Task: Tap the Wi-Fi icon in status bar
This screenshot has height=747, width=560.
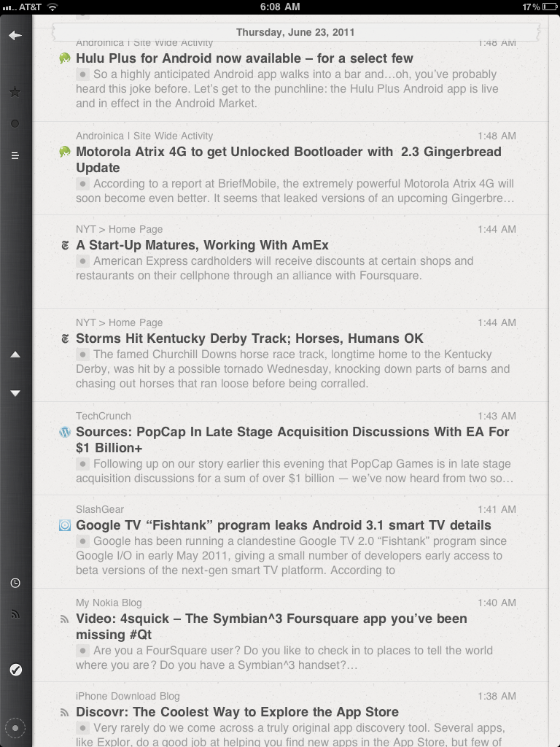Action: point(52,7)
